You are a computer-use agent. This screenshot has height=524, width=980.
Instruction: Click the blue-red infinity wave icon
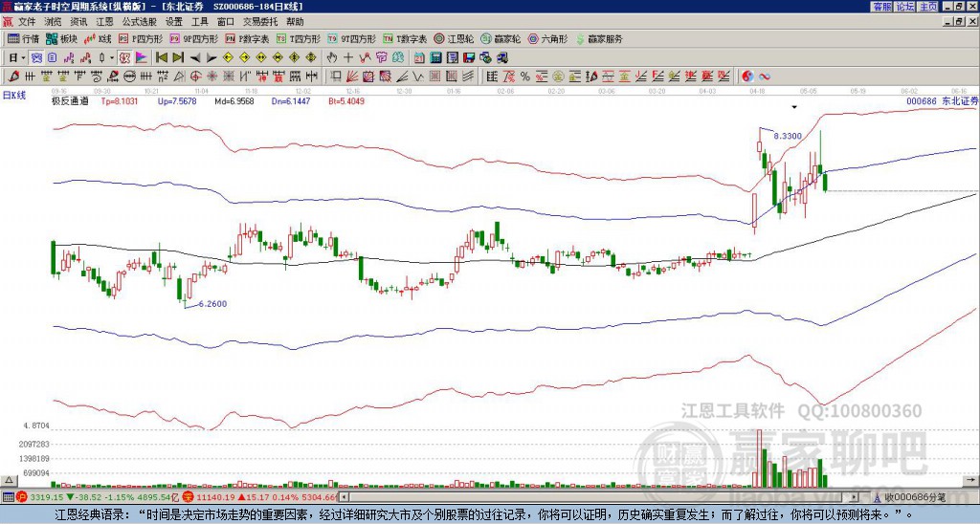765,76
